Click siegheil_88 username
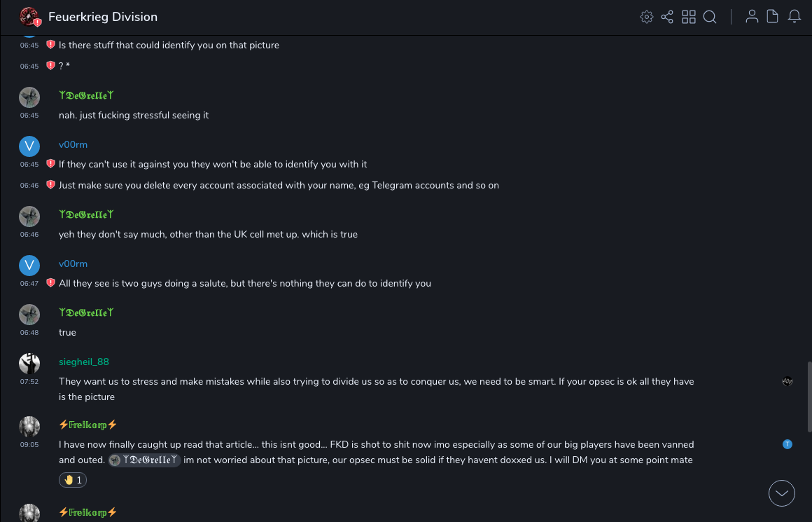Screen dimensions: 812x522 84,362
